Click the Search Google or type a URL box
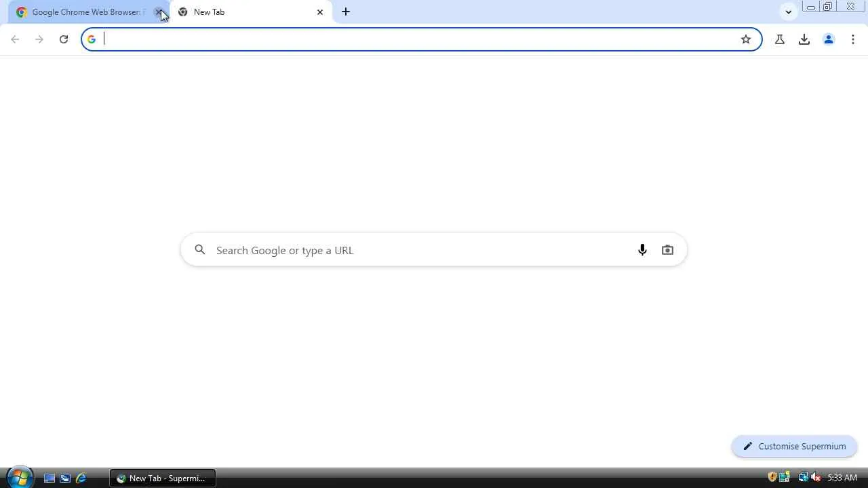 coord(434,250)
